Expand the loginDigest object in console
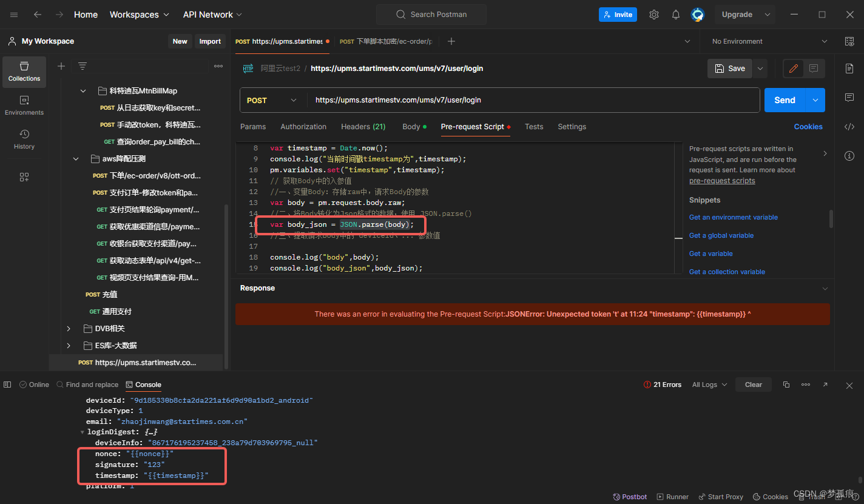Image resolution: width=864 pixels, height=504 pixels. click(x=82, y=432)
